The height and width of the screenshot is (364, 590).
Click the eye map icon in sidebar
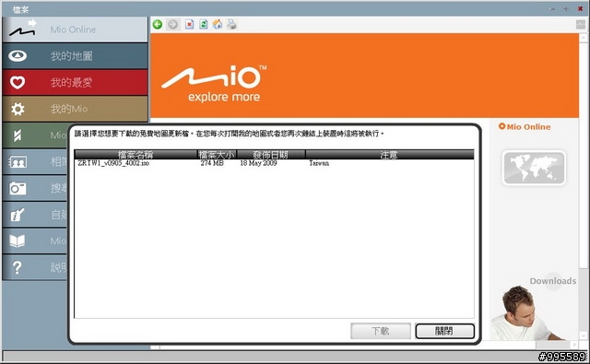click(18, 56)
